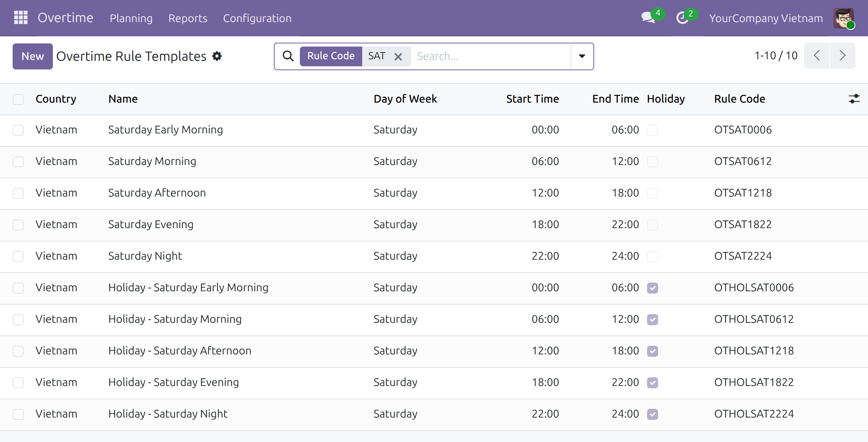This screenshot has width=868, height=442.
Task: Sort by the Country column header
Action: [56, 99]
